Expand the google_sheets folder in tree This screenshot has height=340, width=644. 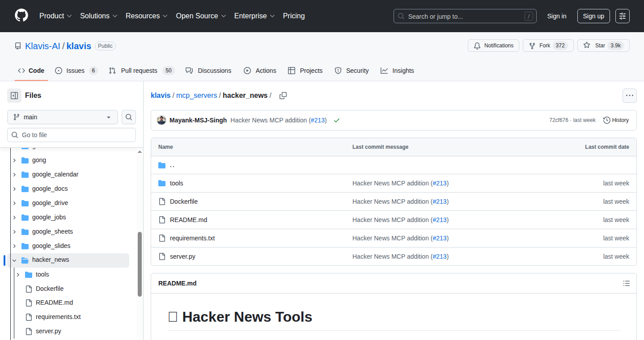14,231
